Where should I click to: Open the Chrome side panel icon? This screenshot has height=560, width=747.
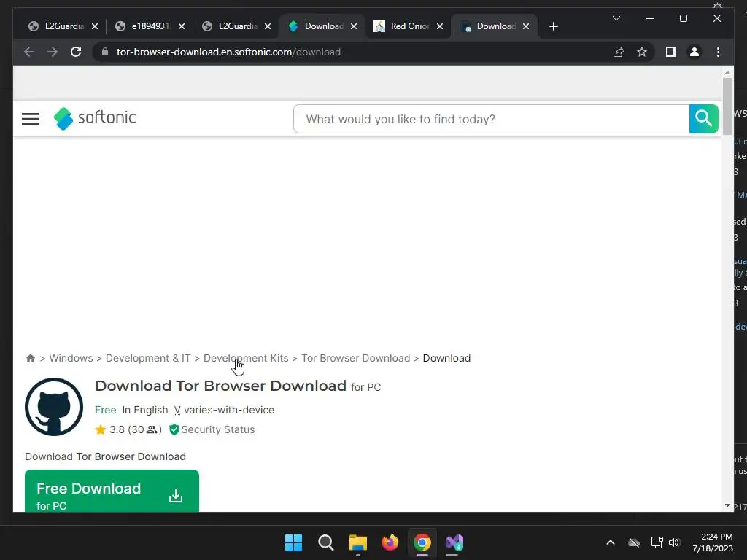click(x=671, y=52)
